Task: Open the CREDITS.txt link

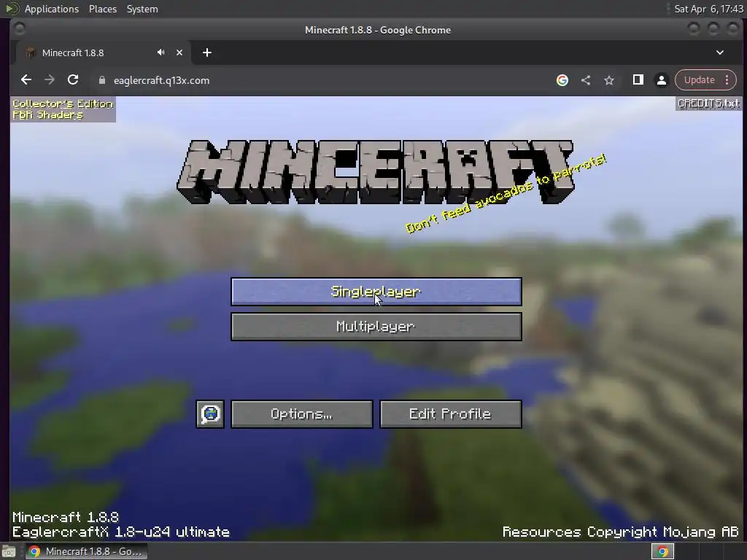Action: [x=708, y=104]
